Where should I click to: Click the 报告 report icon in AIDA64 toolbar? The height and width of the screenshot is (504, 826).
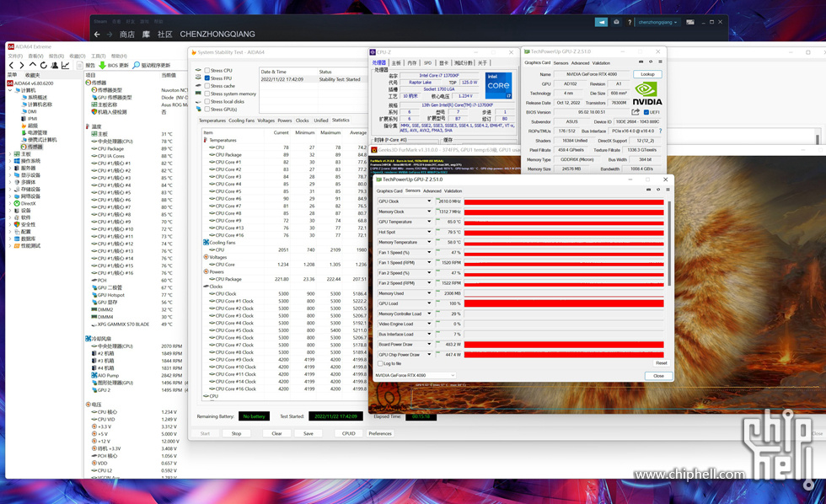click(80, 65)
